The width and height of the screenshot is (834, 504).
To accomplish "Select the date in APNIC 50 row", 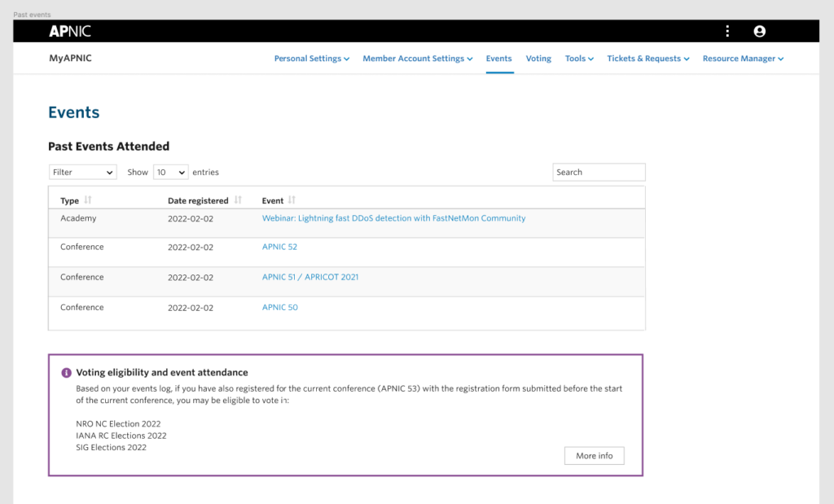I will point(191,308).
